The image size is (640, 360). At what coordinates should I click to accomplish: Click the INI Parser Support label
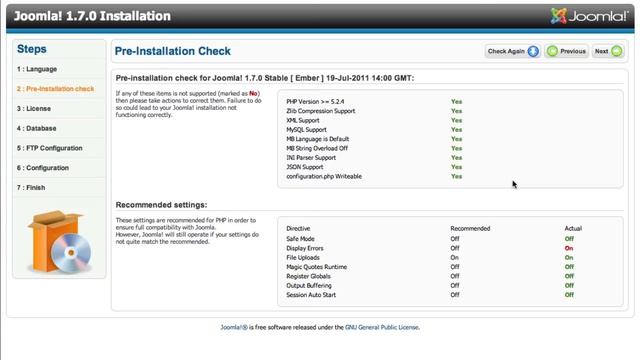click(x=311, y=158)
